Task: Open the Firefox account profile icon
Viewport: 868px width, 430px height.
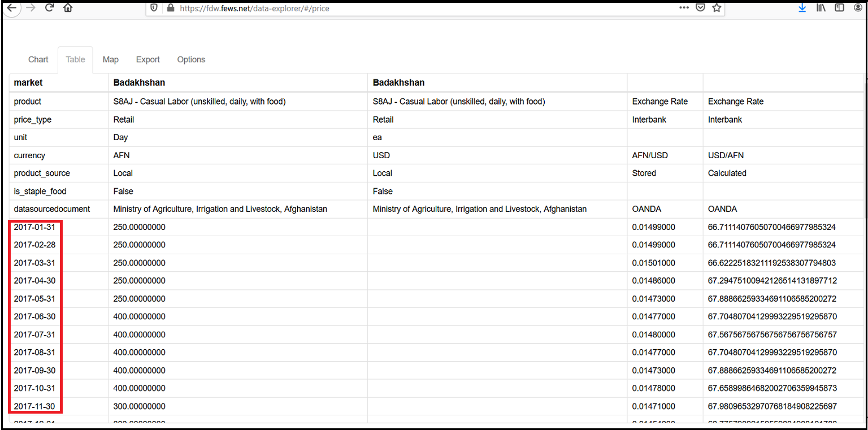Action: [x=858, y=8]
